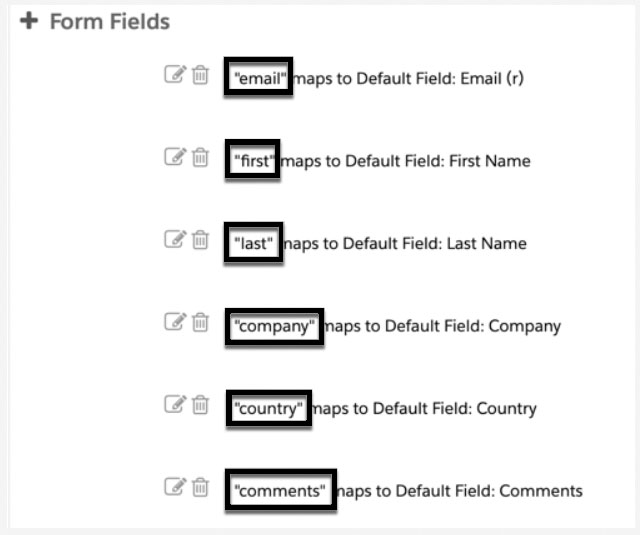Delete the company field row
The height and width of the screenshot is (535, 640).
[200, 322]
